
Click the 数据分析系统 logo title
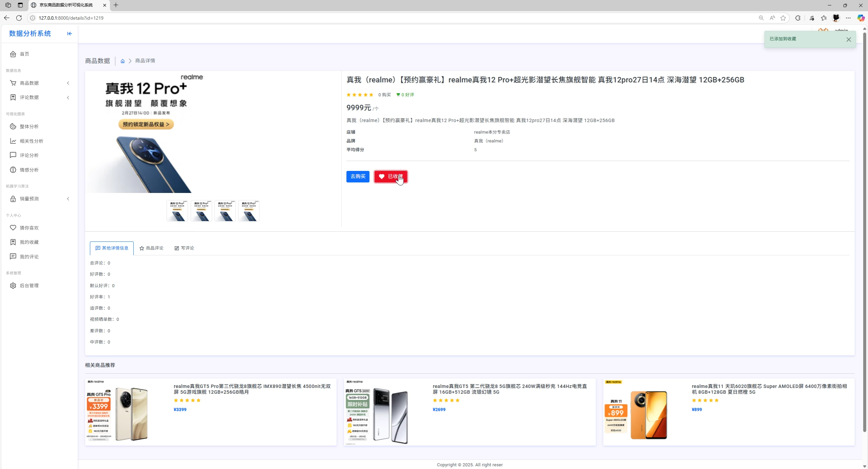[x=30, y=34]
